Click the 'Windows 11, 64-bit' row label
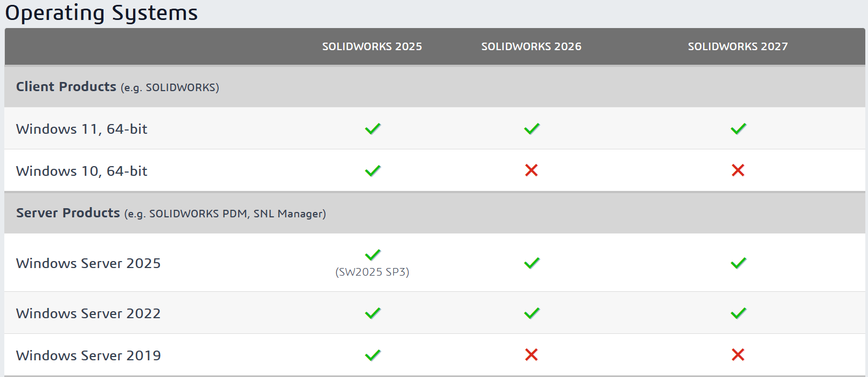This screenshot has width=868, height=377. tap(82, 129)
